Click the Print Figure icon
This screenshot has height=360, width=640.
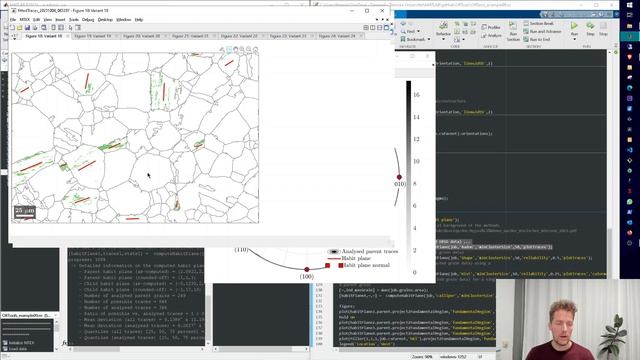pos(35,28)
